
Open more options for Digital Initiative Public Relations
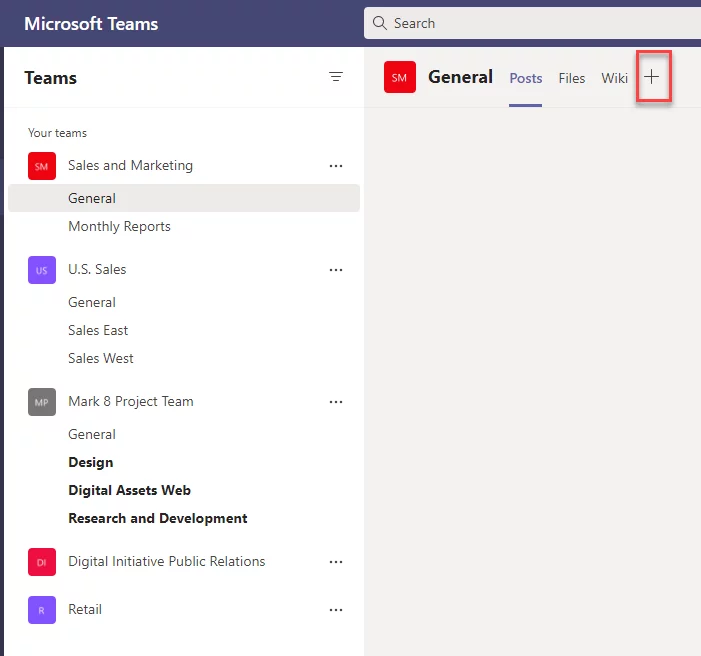pos(336,562)
